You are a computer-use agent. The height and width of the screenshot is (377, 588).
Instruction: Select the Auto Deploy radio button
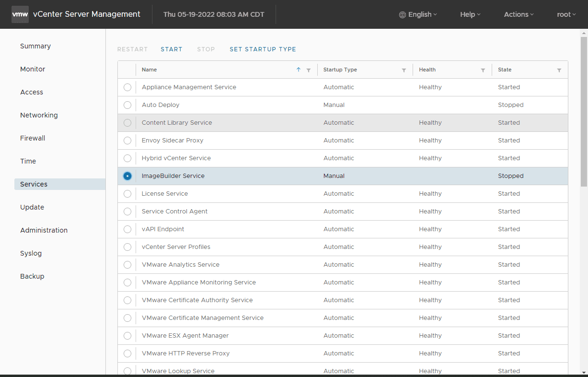(x=127, y=105)
